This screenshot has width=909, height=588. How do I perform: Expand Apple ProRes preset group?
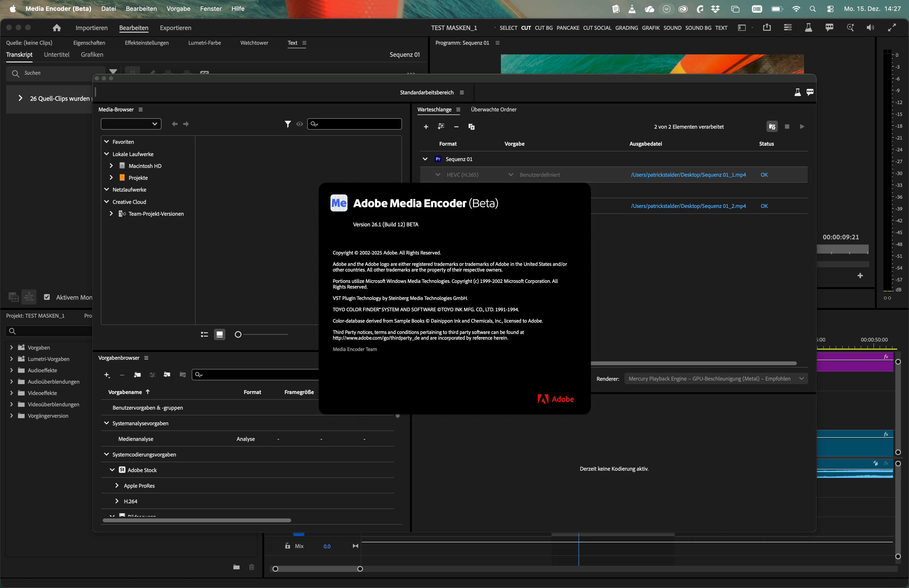click(117, 485)
